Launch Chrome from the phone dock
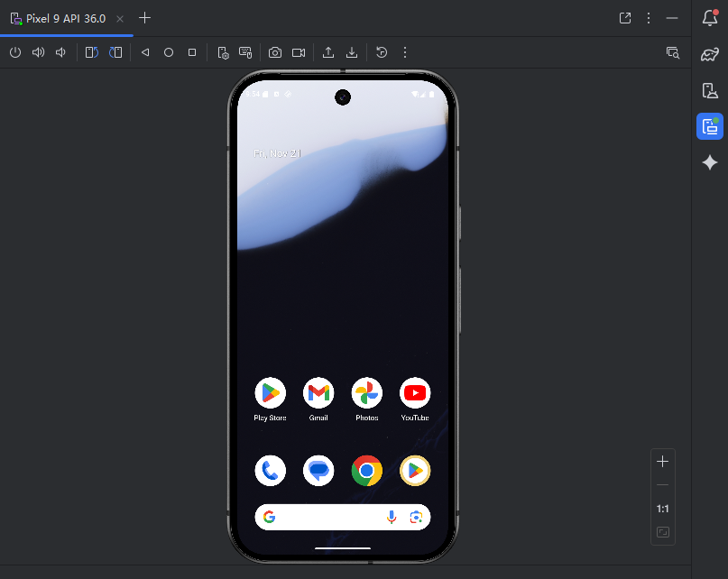 (366, 471)
